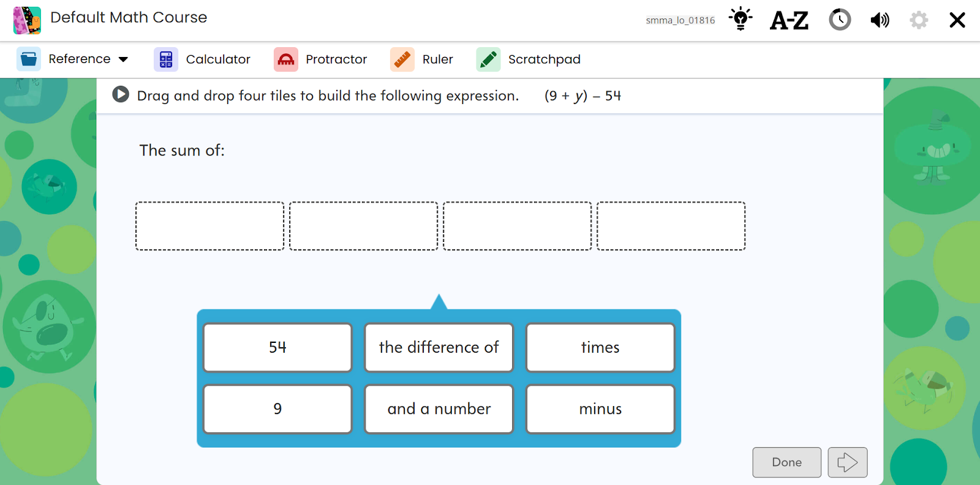Open the Protractor tool
This screenshot has width=980, height=485.
click(320, 59)
